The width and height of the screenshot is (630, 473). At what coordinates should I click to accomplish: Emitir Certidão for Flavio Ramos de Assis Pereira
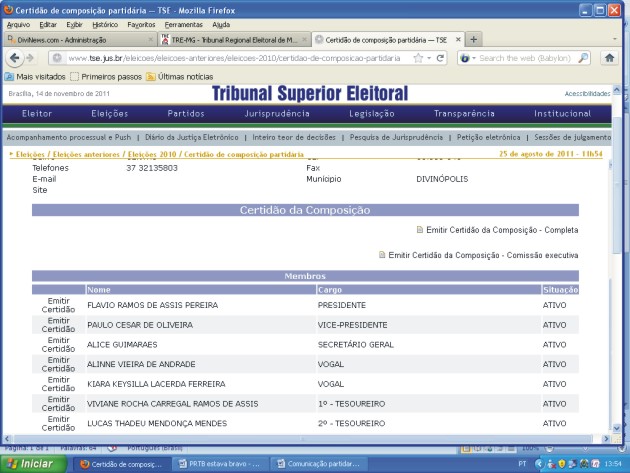pyautogui.click(x=58, y=305)
